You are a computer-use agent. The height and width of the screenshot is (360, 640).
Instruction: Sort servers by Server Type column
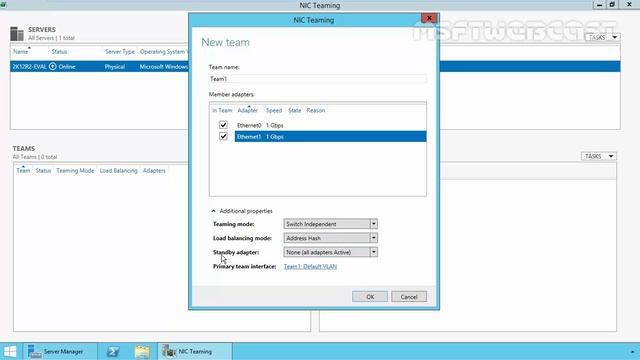tap(120, 52)
